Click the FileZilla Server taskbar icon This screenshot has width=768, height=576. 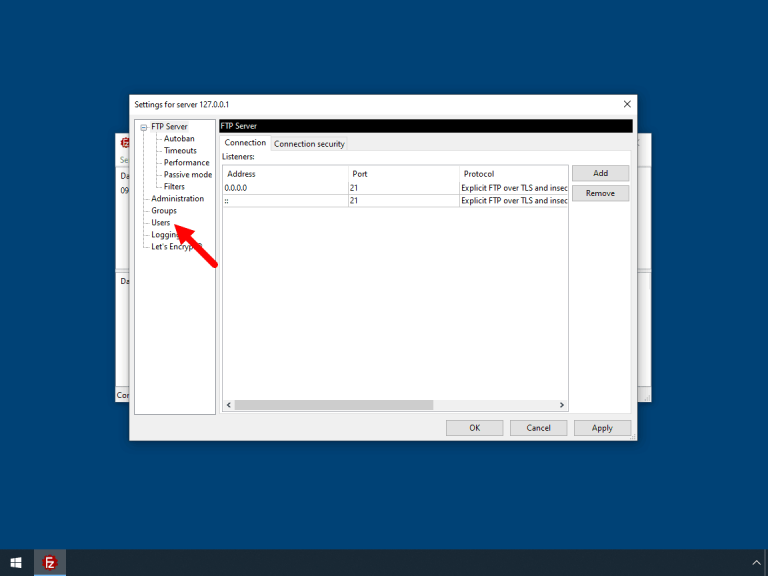[x=50, y=563]
